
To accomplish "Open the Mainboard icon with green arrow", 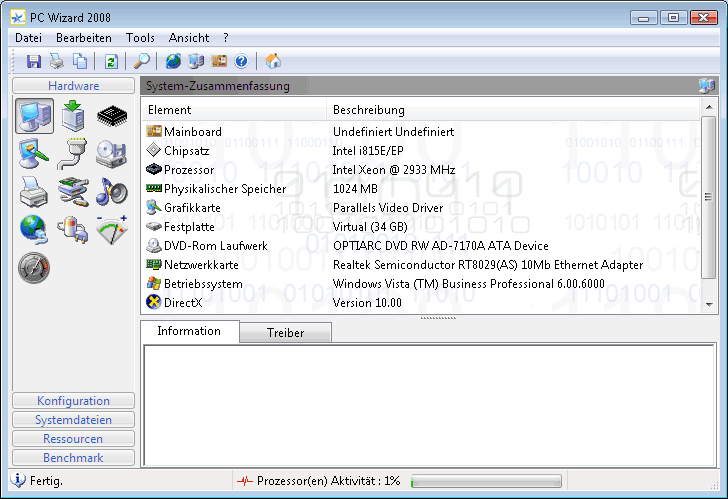I will (73, 116).
